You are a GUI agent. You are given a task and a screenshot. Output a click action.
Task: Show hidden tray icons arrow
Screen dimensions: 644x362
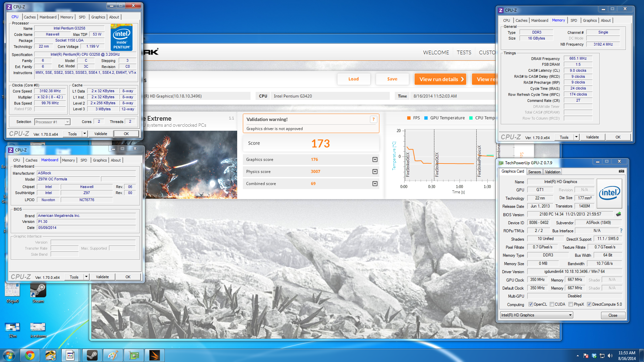point(578,356)
